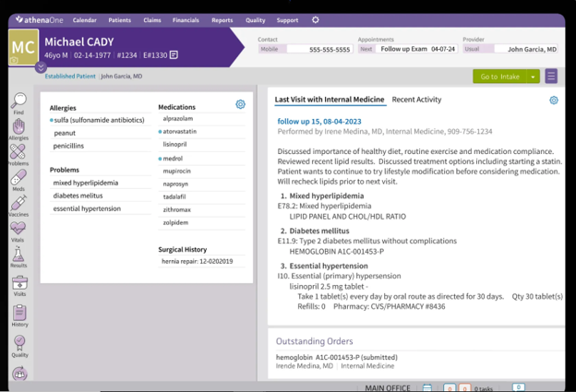The width and height of the screenshot is (576, 392).
Task: Select Last Visit with Internal Medicine tab
Action: click(x=330, y=100)
